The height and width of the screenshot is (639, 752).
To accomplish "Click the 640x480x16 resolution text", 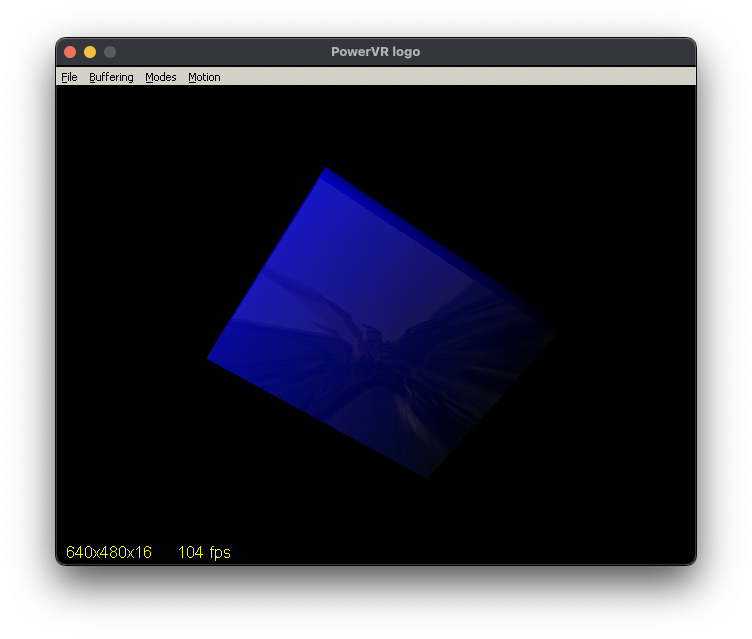I will coord(109,552).
